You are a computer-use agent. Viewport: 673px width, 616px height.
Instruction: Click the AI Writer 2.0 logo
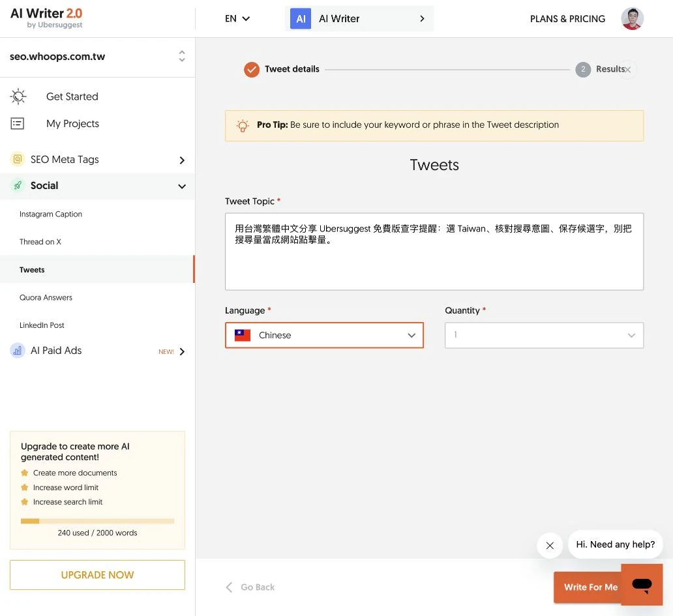[x=46, y=18]
